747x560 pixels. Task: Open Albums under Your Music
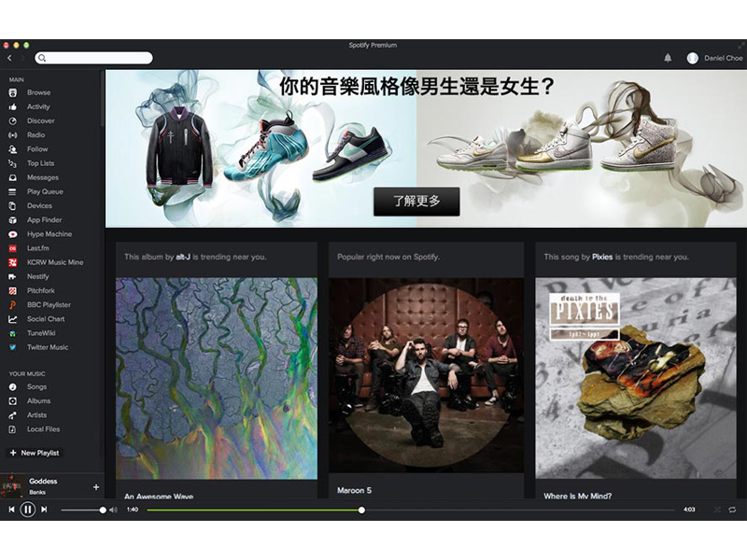pyautogui.click(x=38, y=400)
